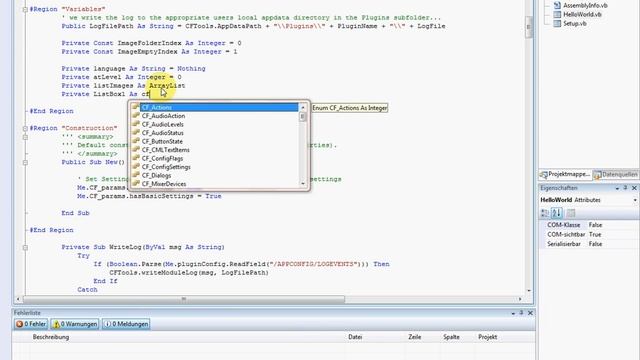Select CF_AudioAction in the IntelliSense list

click(163, 116)
